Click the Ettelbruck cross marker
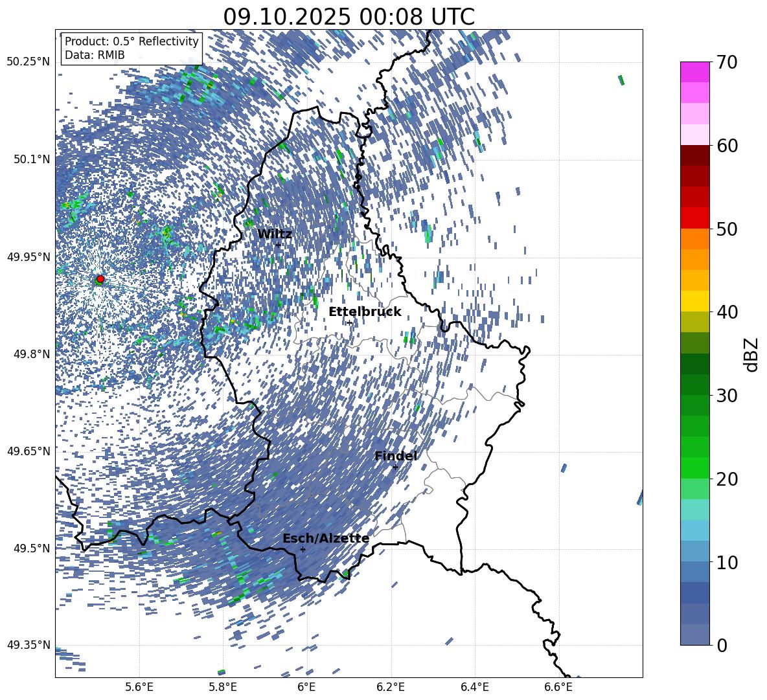Viewport: 767px width, 700px height. (349, 323)
